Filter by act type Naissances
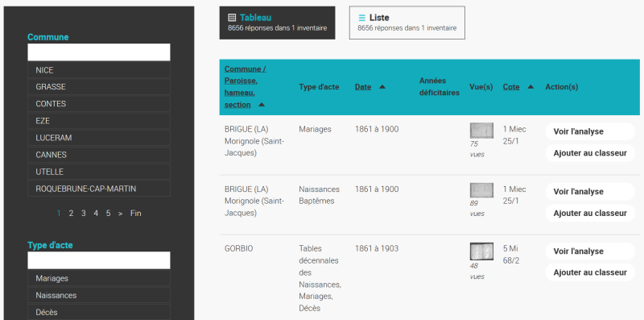Image resolution: width=644 pixels, height=320 pixels. tap(99, 295)
